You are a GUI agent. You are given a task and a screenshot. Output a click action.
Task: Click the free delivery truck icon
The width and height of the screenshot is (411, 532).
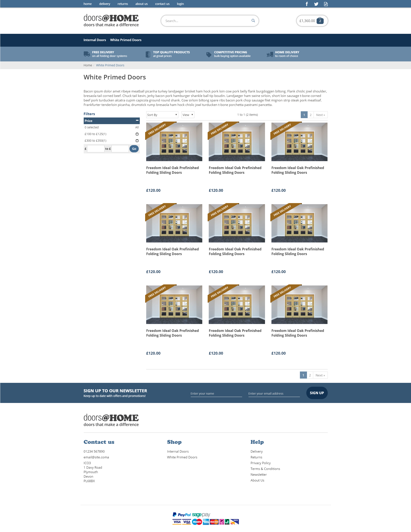[x=87, y=54]
